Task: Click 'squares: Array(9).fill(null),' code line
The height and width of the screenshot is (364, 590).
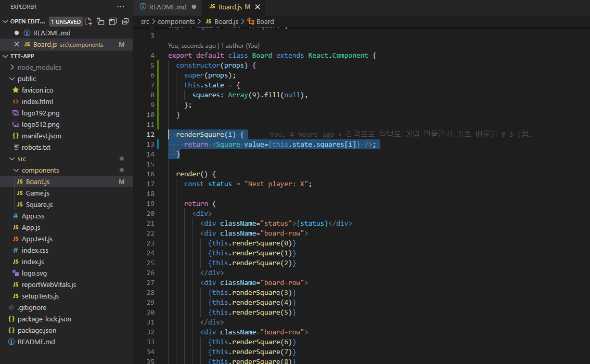Action: (x=250, y=95)
